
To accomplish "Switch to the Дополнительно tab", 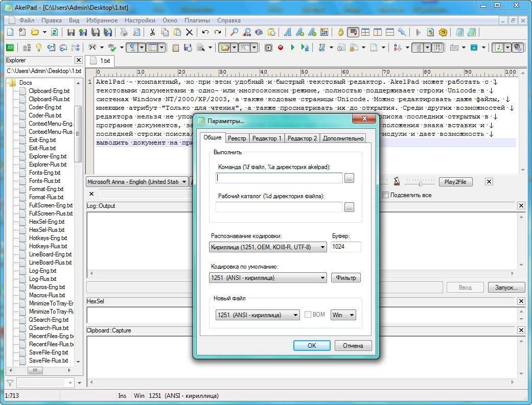I will pos(343,138).
